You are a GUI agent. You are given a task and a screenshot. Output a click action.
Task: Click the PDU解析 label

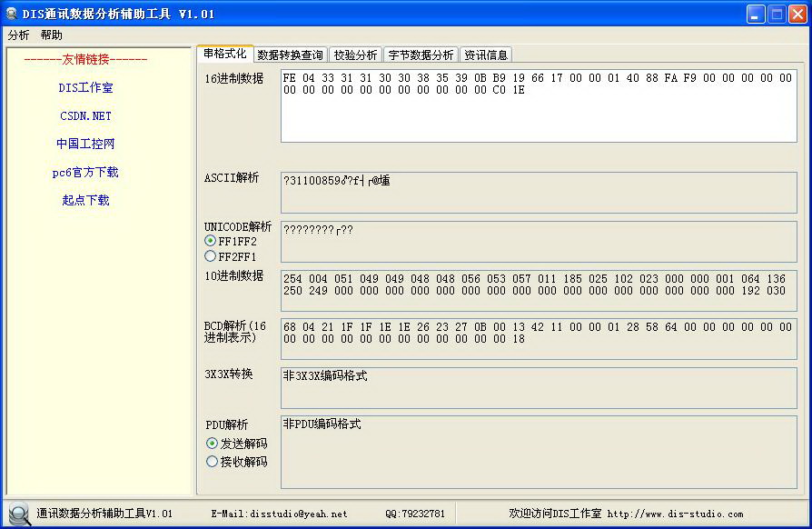click(x=227, y=424)
